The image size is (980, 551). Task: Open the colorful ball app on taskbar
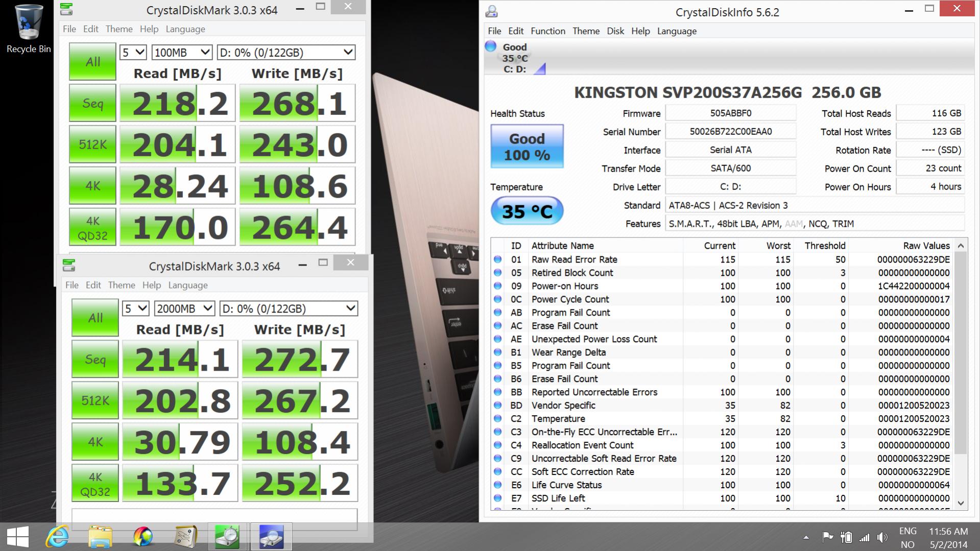[143, 537]
